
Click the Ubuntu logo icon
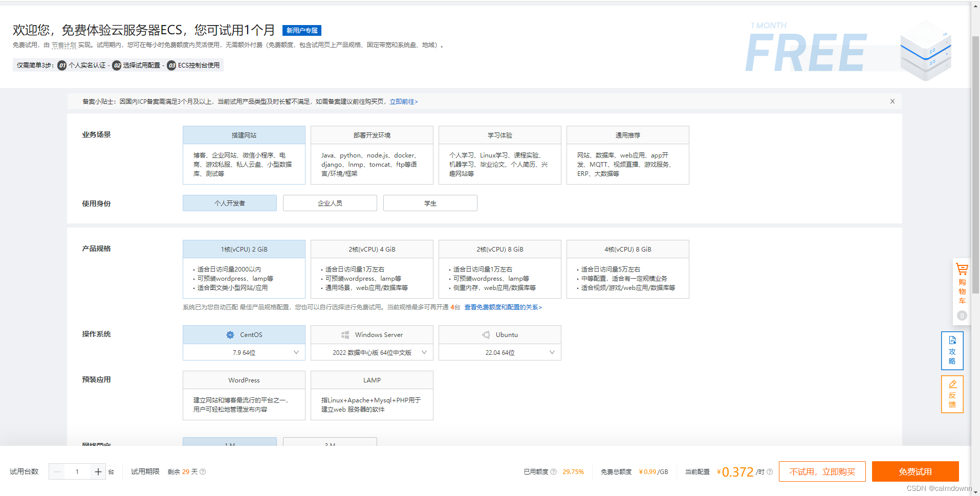click(486, 335)
